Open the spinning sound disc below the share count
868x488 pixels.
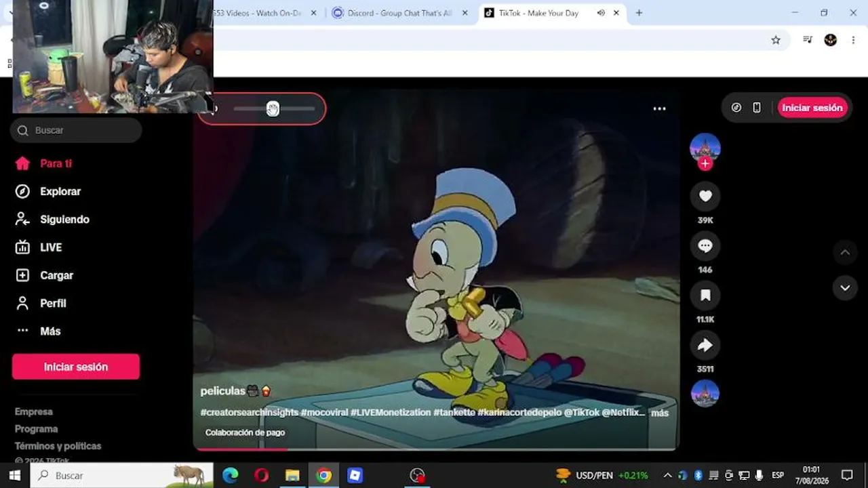click(x=705, y=393)
